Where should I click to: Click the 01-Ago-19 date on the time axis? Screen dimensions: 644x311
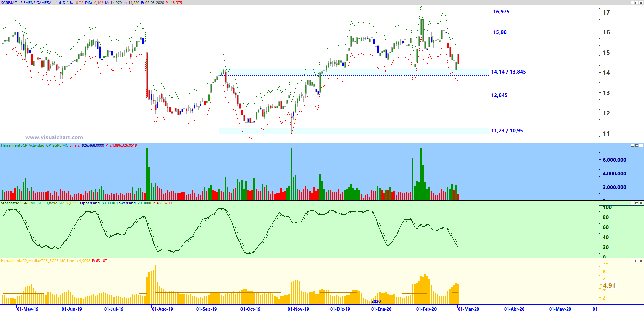click(x=163, y=309)
